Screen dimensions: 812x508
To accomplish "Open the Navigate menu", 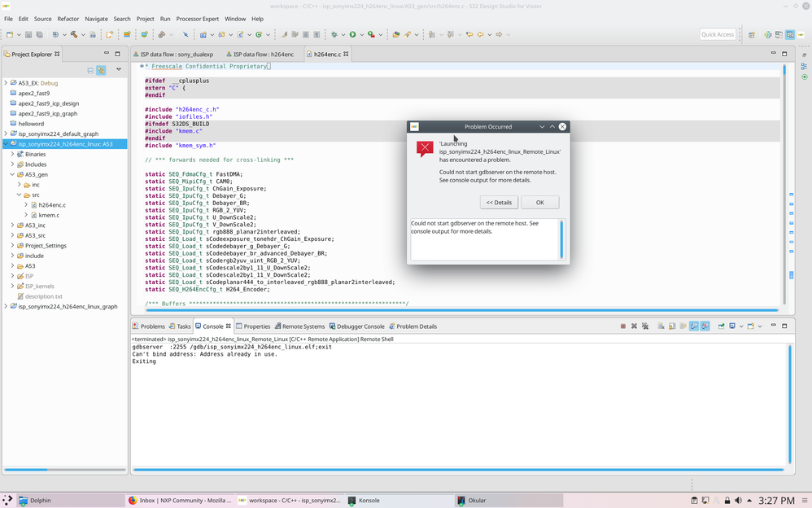I will (96, 19).
